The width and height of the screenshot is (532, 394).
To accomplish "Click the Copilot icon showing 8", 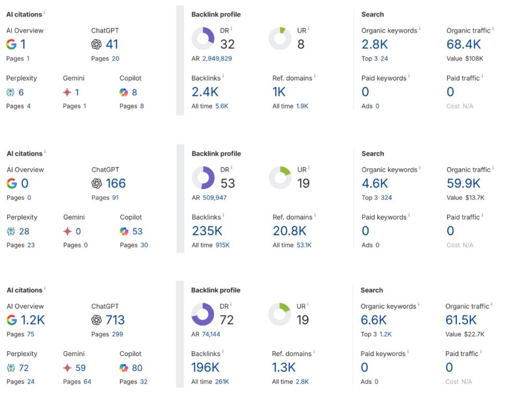I will coord(124,92).
